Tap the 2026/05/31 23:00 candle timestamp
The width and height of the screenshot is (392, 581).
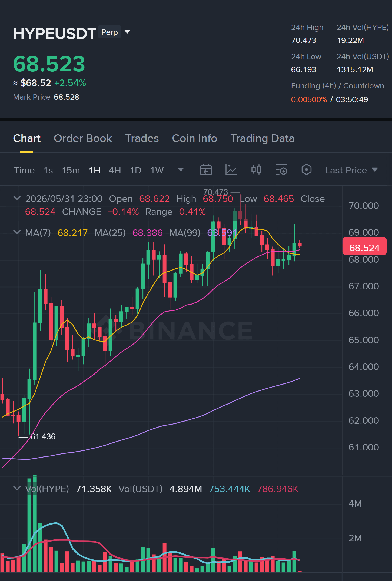[64, 199]
